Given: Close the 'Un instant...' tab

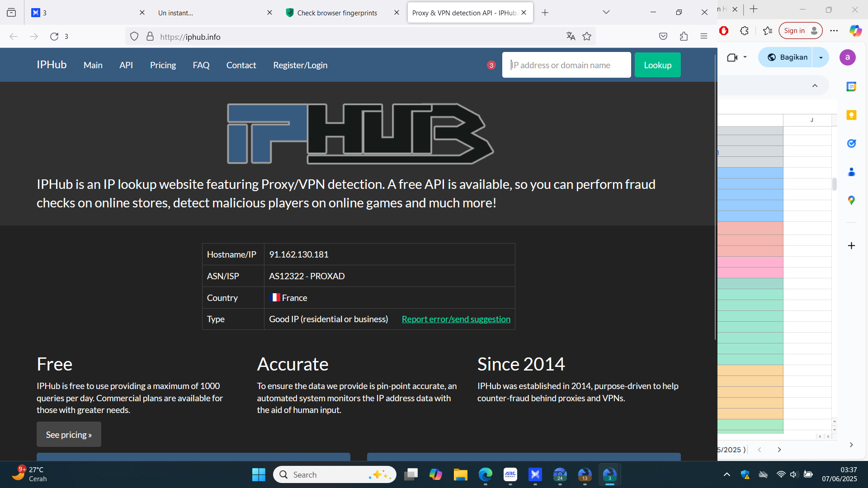Looking at the screenshot, I should coord(269,13).
